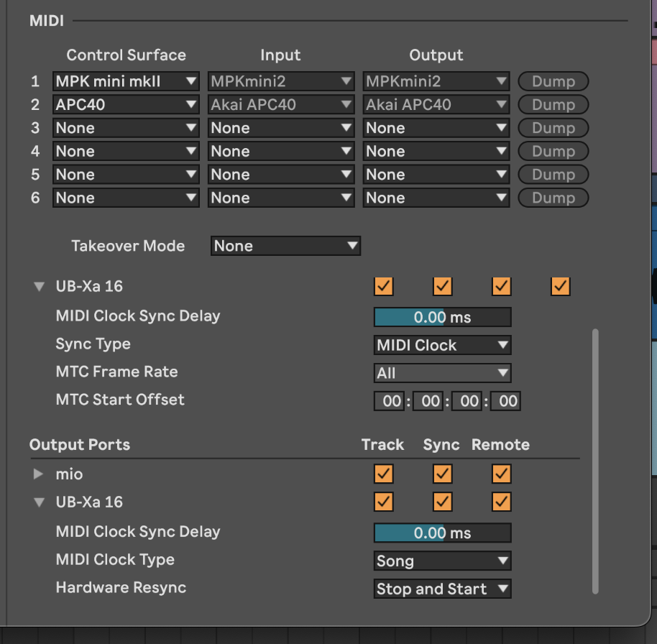Click the MTC Start Offset seconds field
Viewport: 657px width, 644px height.
[467, 401]
